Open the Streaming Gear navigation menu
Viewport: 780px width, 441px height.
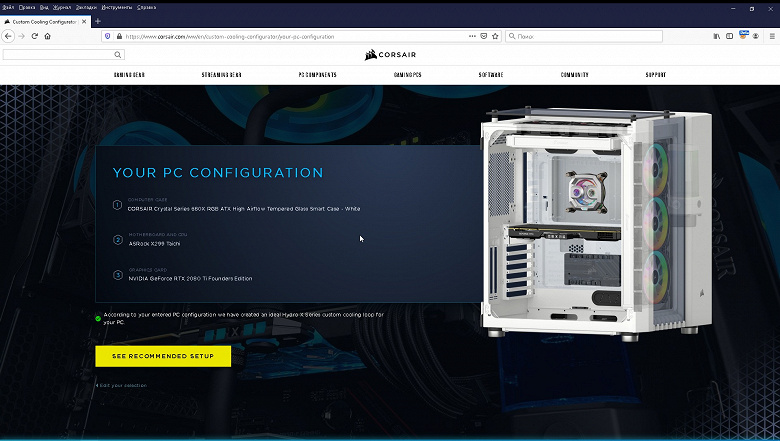pos(221,75)
